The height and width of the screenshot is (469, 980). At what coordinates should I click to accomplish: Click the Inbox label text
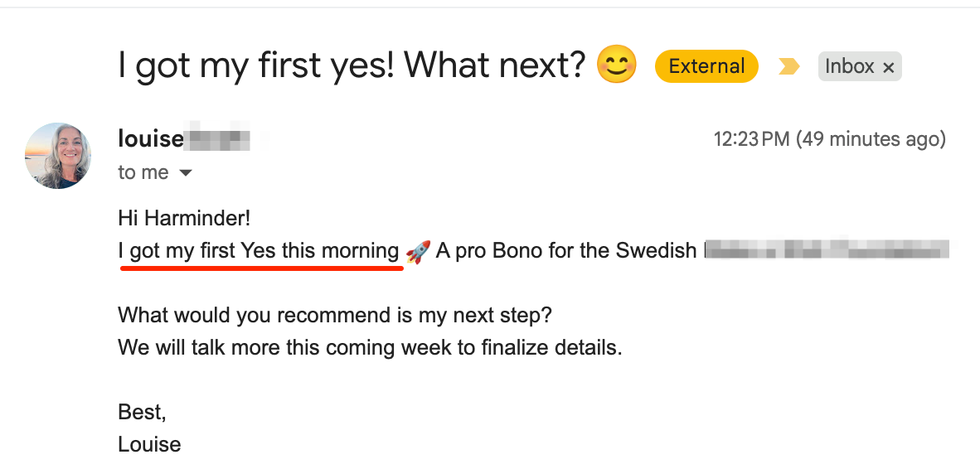coord(849,66)
